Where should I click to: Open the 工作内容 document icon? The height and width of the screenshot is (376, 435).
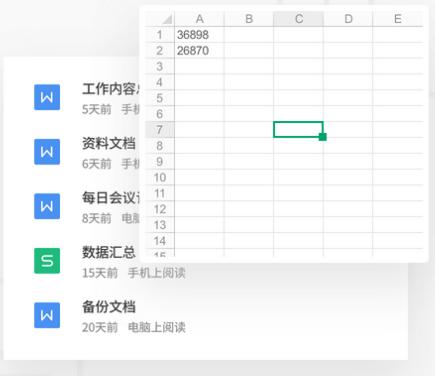point(47,97)
